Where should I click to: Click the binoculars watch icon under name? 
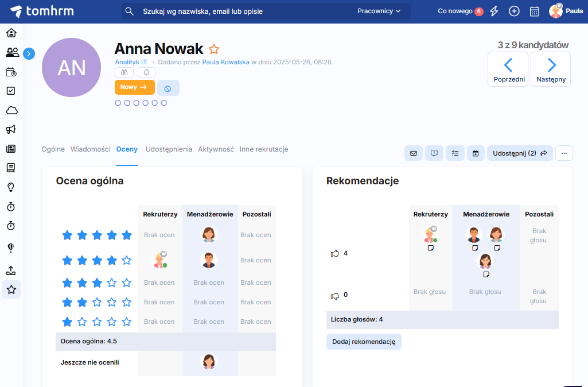[x=124, y=72]
